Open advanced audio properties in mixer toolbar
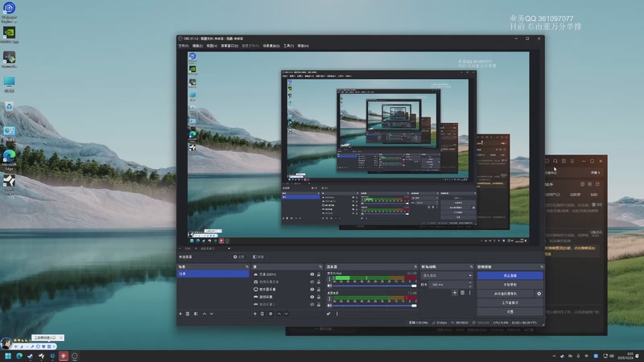This screenshot has height=362, width=644. click(x=328, y=314)
